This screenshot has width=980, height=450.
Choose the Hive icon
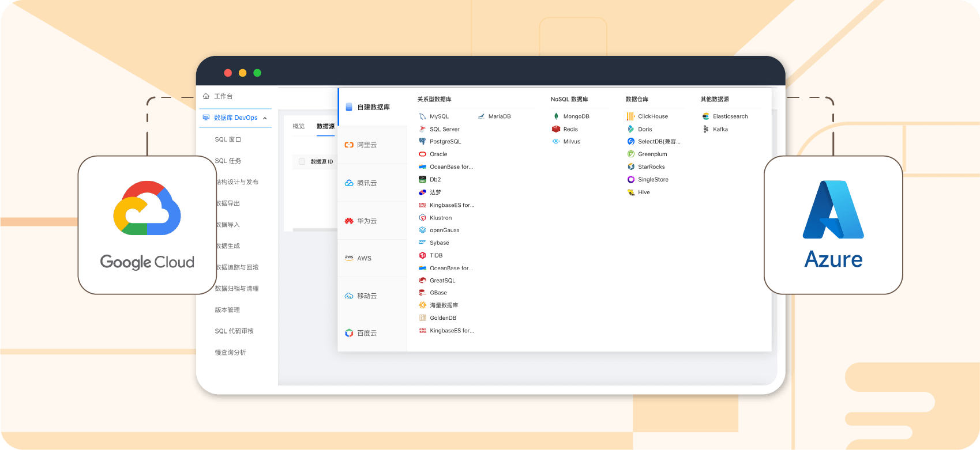pos(631,192)
